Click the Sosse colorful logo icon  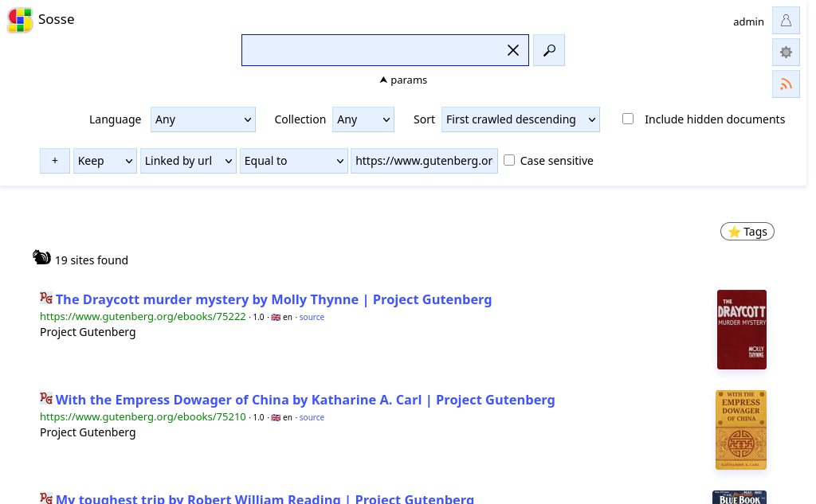tap(20, 20)
